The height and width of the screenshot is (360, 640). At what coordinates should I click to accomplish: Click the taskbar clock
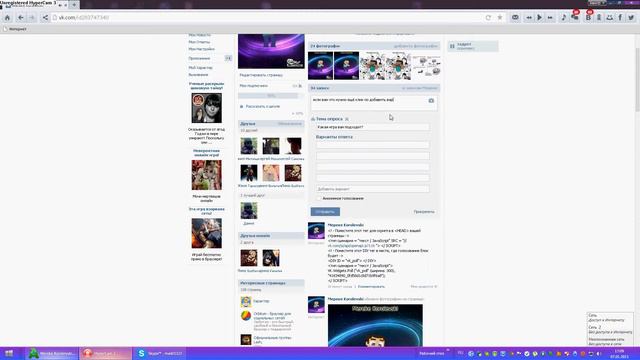click(x=619, y=353)
